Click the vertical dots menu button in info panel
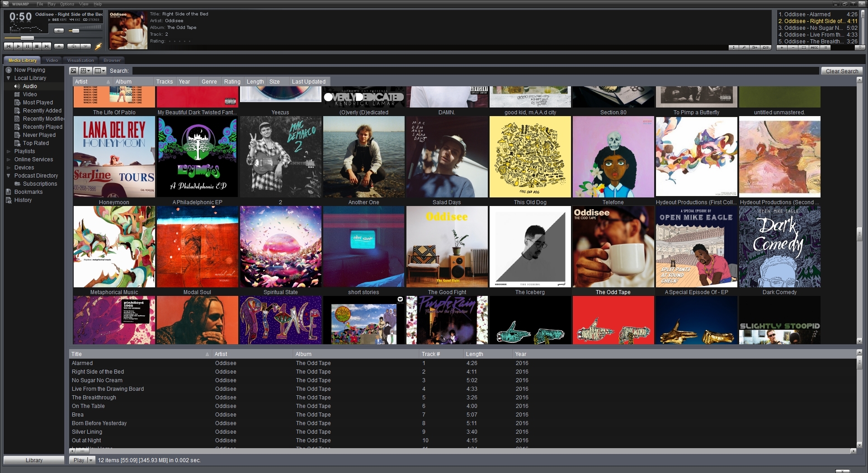This screenshot has width=868, height=473. [x=733, y=47]
